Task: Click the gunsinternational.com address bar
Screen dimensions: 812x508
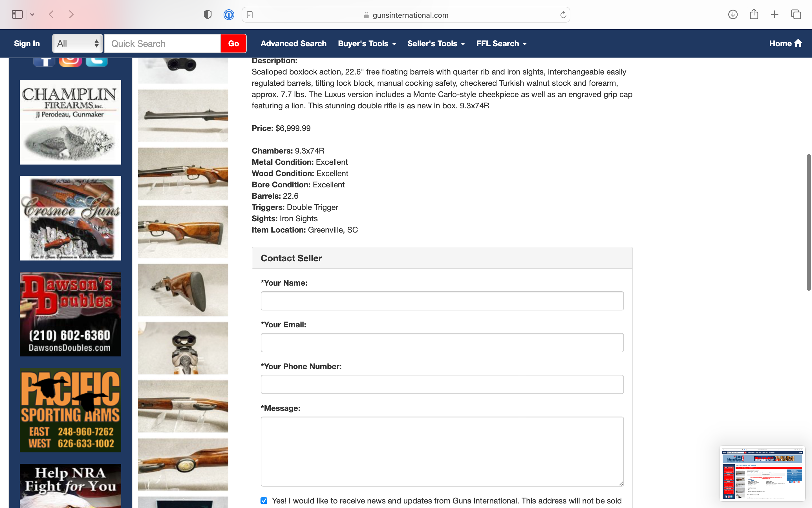Action: pyautogui.click(x=406, y=15)
